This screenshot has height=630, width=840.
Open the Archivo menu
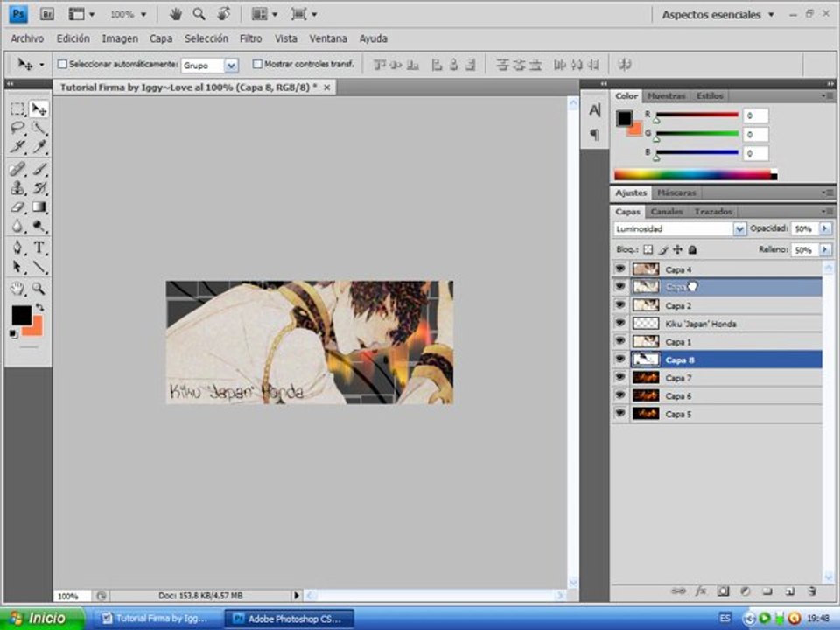(x=27, y=38)
